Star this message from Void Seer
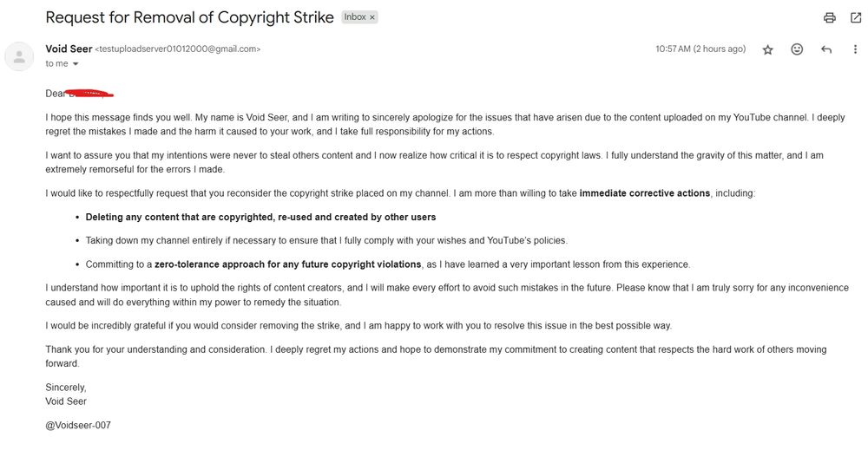Viewport: 868px width, 450px height. [768, 49]
